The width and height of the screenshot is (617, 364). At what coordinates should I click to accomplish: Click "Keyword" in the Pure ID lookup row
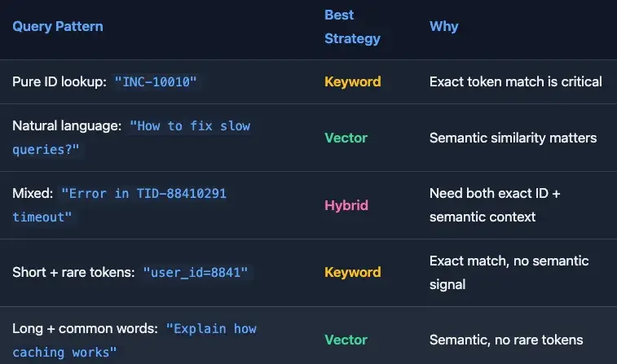pyautogui.click(x=352, y=81)
